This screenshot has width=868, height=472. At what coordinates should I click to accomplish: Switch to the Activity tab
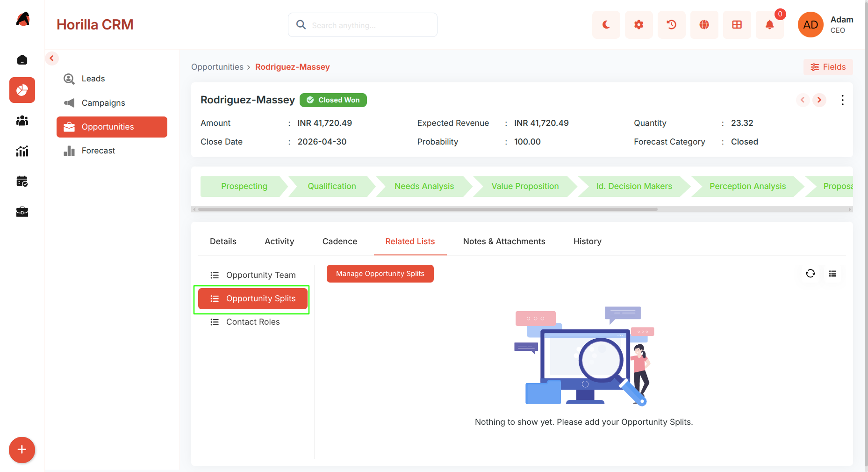point(280,241)
